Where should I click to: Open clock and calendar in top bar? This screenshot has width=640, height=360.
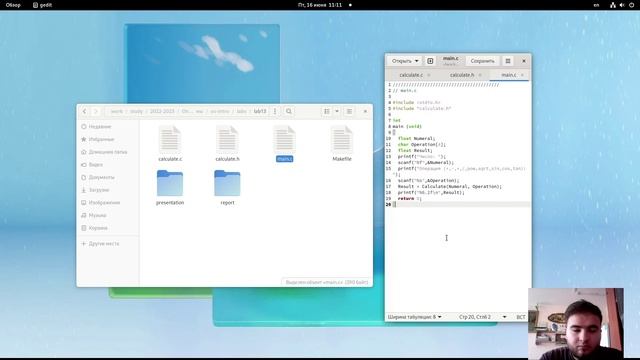pyautogui.click(x=320, y=5)
